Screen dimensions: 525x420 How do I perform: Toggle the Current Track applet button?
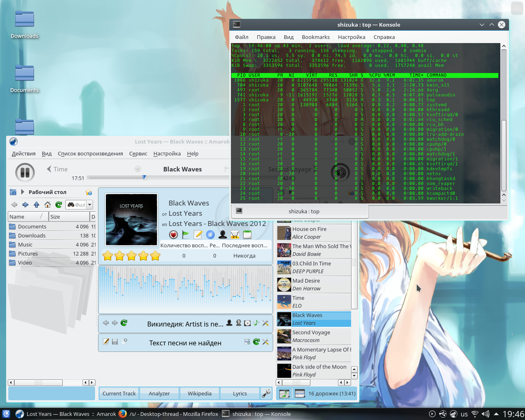point(119,393)
